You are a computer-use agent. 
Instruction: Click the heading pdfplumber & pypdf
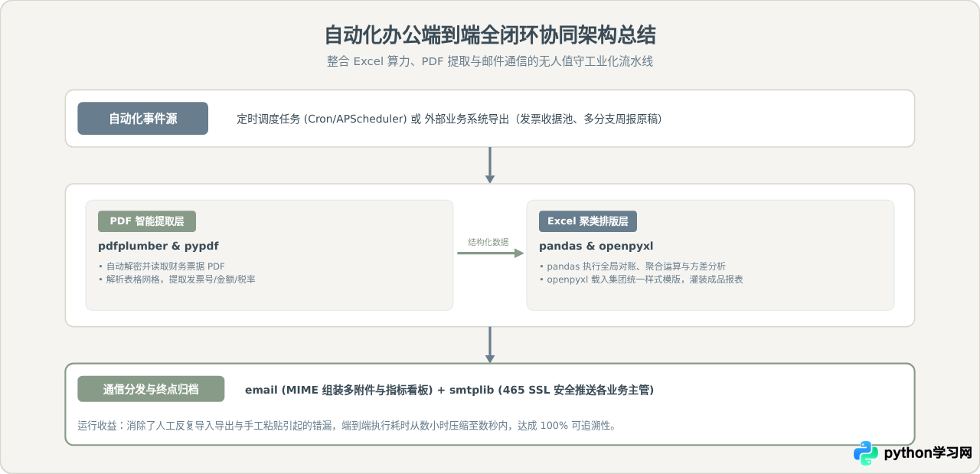click(x=158, y=246)
